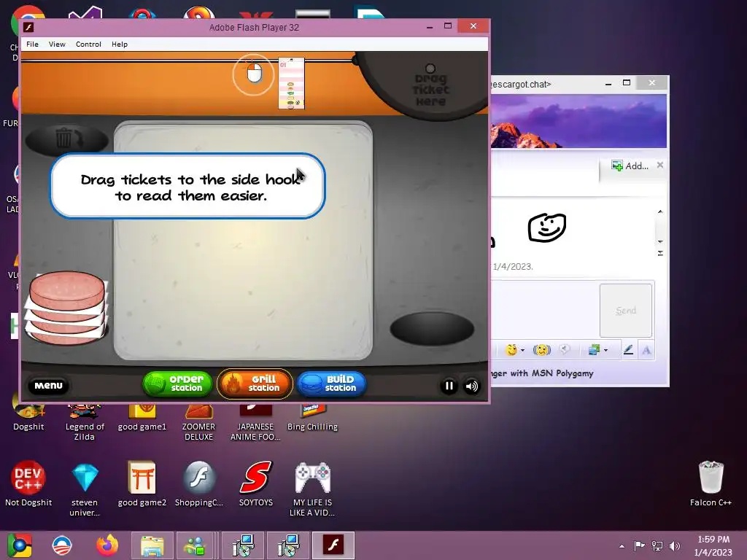Click the chat scrollbar up arrow
This screenshot has height=560, width=747.
660,211
